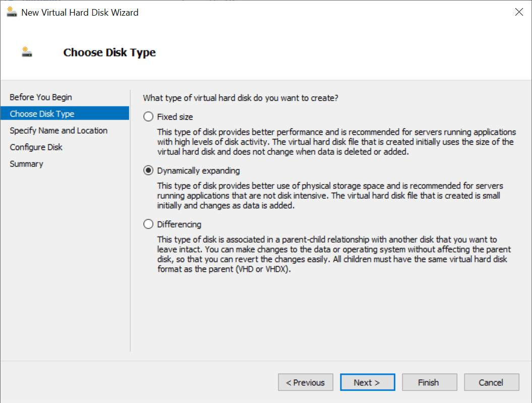Select the Fixed size radio button
This screenshot has width=532, height=403.
[148, 117]
